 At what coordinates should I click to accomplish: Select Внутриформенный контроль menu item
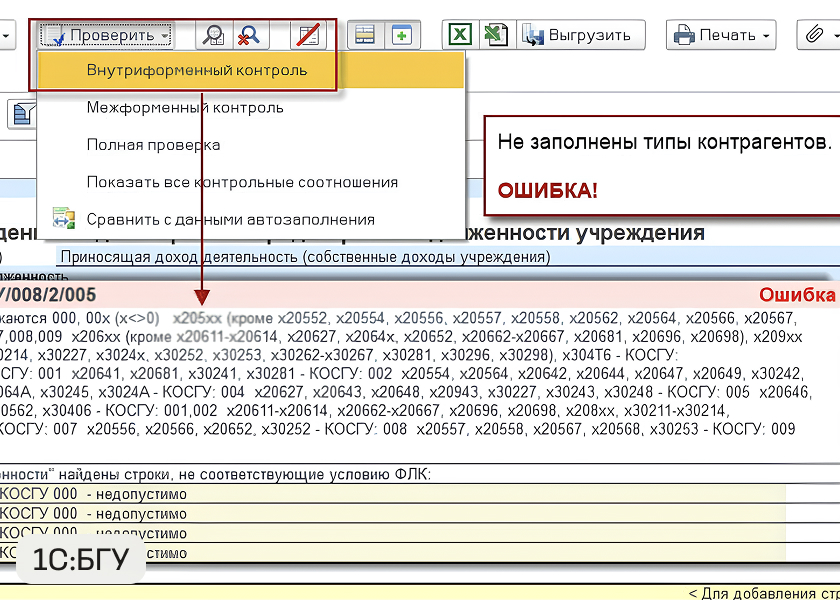pyautogui.click(x=197, y=70)
